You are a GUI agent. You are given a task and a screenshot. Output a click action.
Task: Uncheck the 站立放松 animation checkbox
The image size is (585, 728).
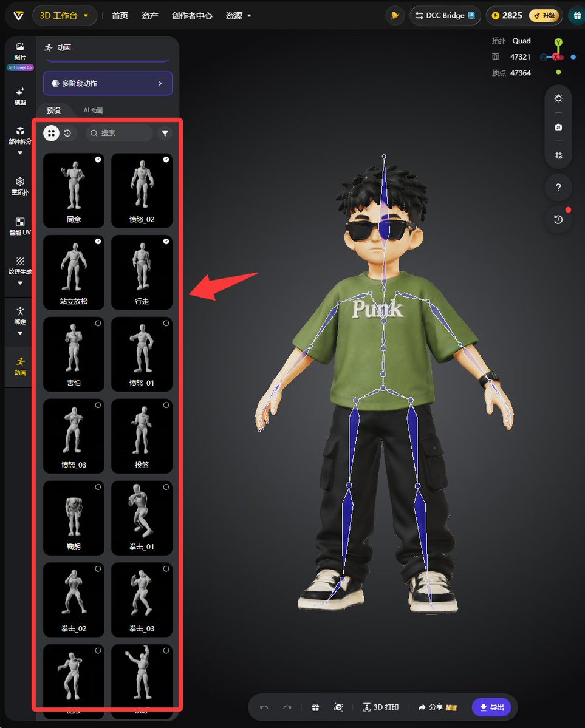tap(98, 242)
